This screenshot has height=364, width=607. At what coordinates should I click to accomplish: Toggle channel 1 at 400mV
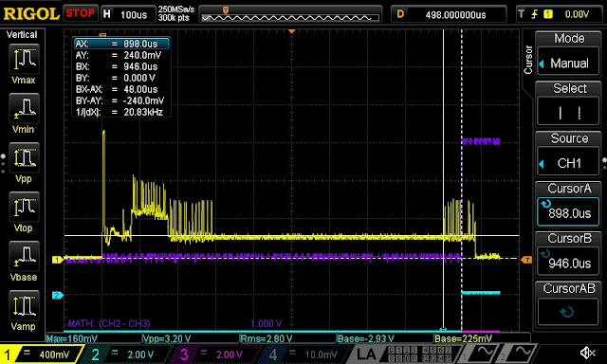tap(41, 354)
